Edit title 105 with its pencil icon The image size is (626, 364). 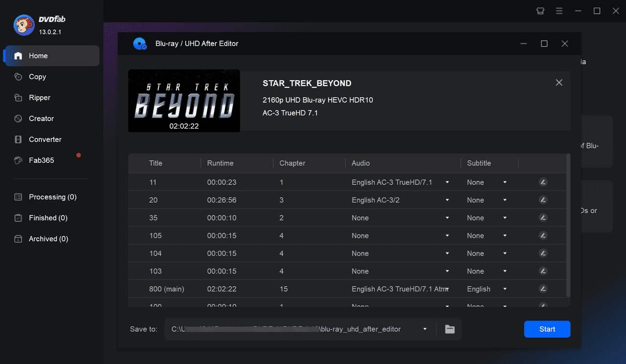click(543, 236)
